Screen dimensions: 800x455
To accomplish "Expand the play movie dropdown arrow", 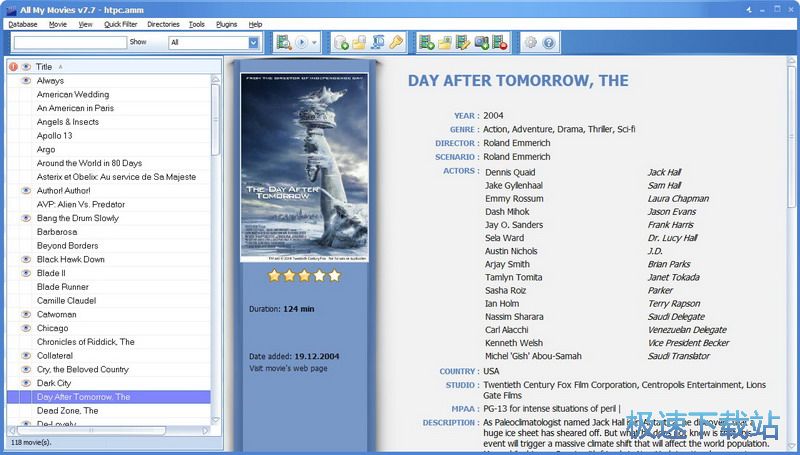I will click(313, 42).
